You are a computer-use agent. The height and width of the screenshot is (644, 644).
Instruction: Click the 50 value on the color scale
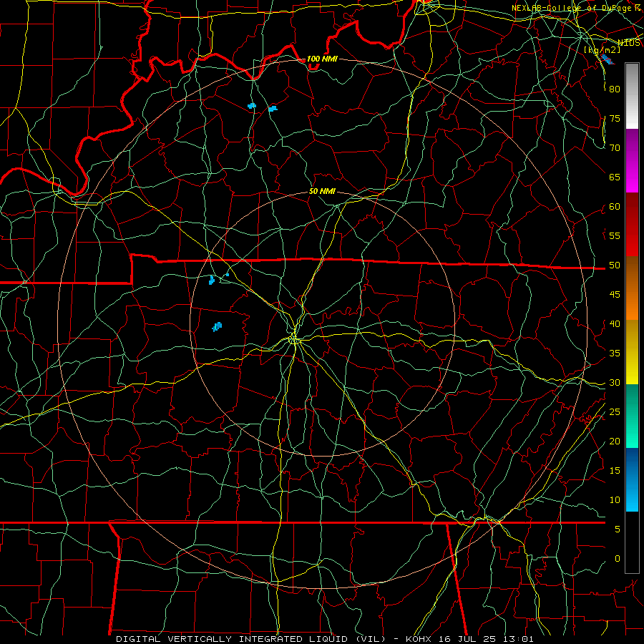click(x=615, y=265)
